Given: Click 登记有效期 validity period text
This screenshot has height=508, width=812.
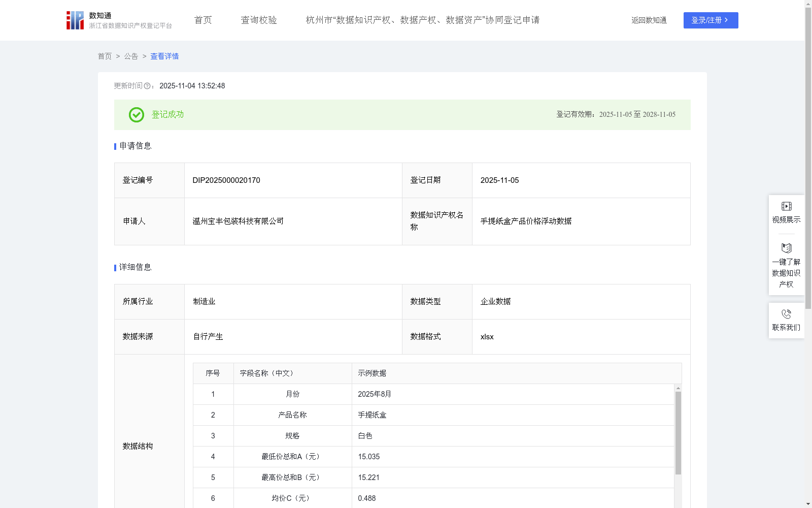Looking at the screenshot, I should (616, 115).
